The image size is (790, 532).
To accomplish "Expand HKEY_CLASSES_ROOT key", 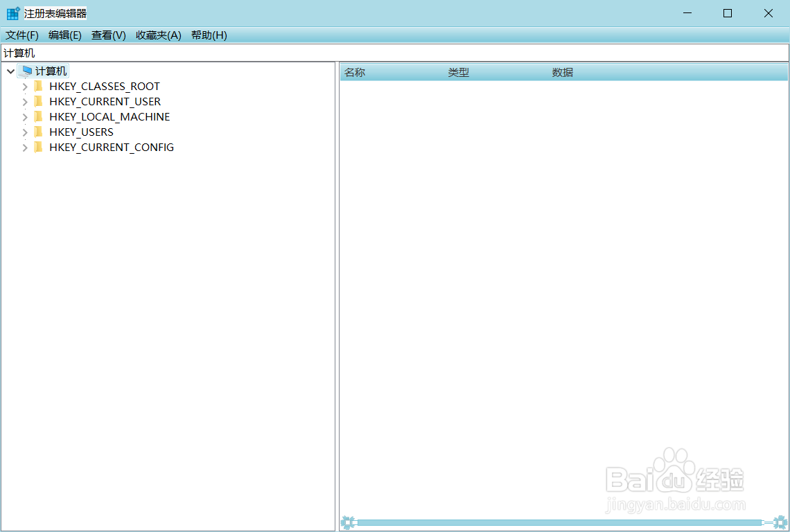I will click(x=25, y=87).
